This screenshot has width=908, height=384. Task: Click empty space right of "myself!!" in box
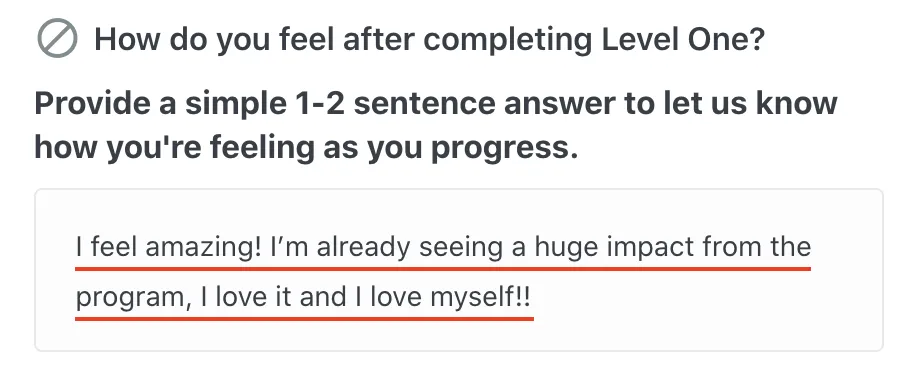701,298
